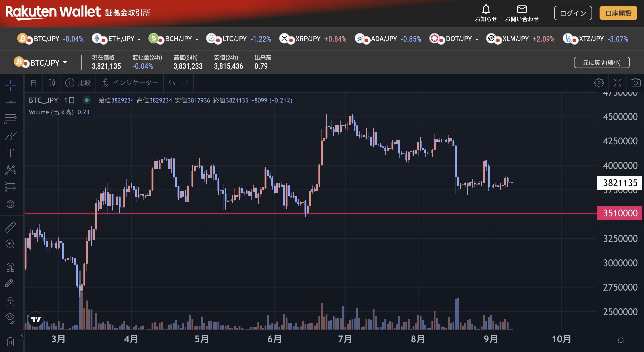
Task: Click the zoom in tool
Action: click(10, 244)
